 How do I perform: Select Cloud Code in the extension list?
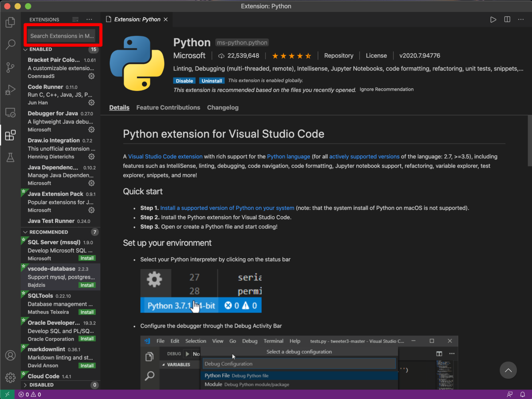[x=60, y=376]
